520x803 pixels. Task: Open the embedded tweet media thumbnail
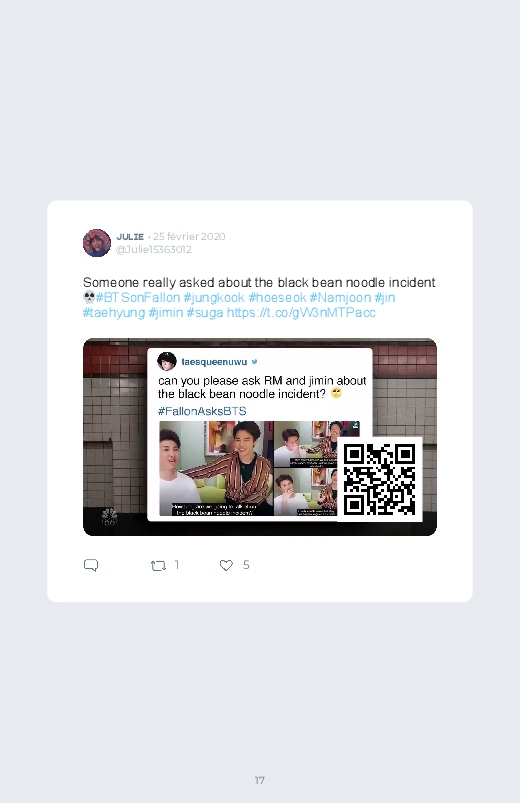pos(260,437)
